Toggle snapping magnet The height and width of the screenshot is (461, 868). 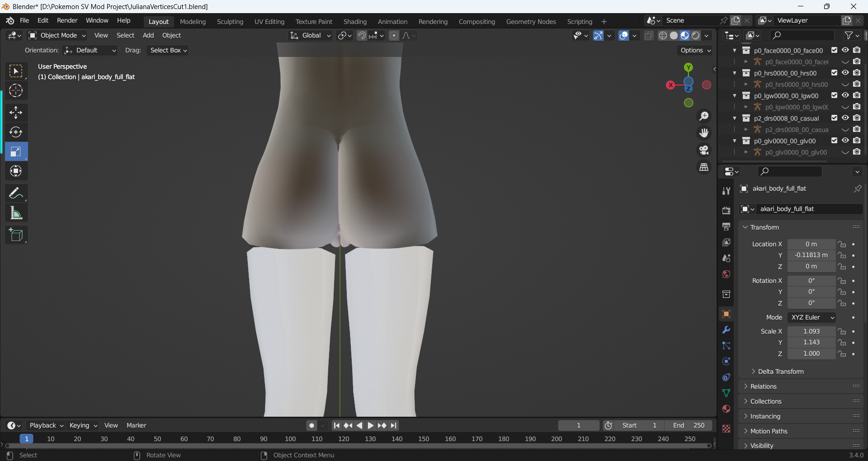tap(362, 35)
